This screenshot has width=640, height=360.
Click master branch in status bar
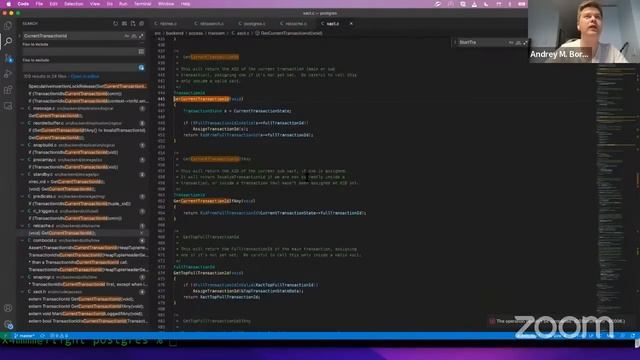[24, 336]
